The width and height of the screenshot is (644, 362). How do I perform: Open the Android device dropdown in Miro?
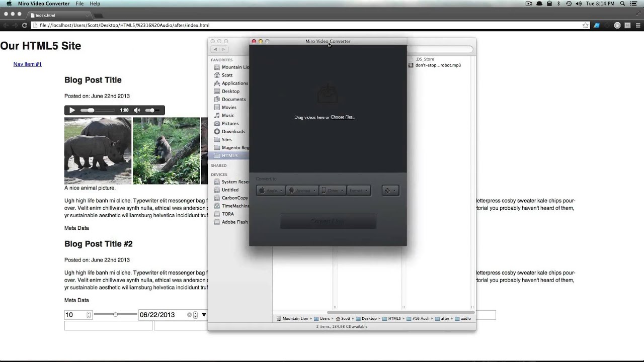pos(302,191)
